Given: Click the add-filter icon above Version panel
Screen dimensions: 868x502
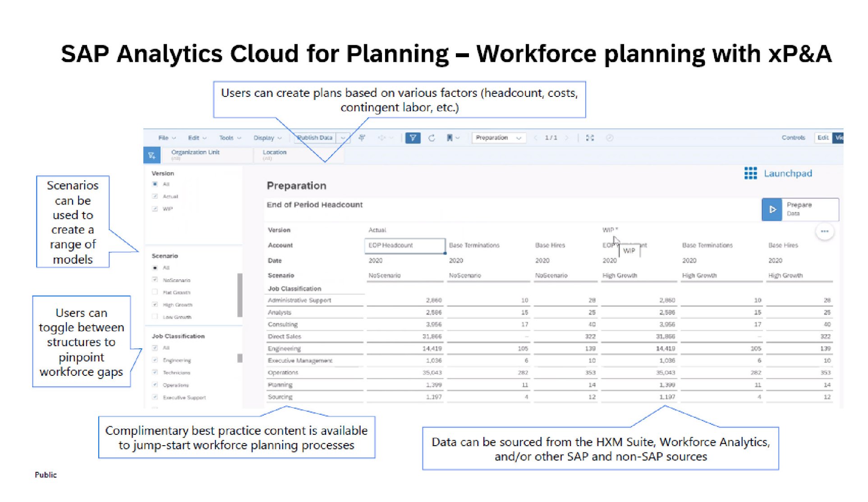Looking at the screenshot, I should coord(152,155).
